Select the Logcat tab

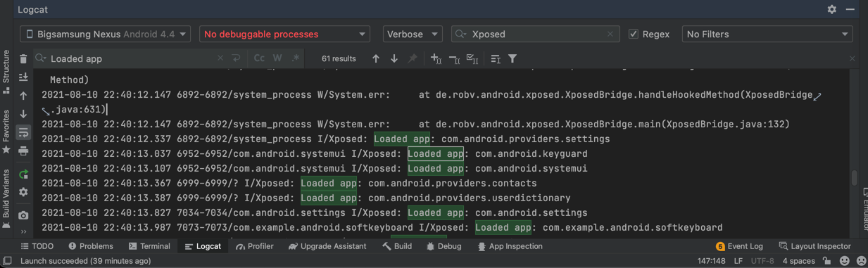click(x=203, y=246)
